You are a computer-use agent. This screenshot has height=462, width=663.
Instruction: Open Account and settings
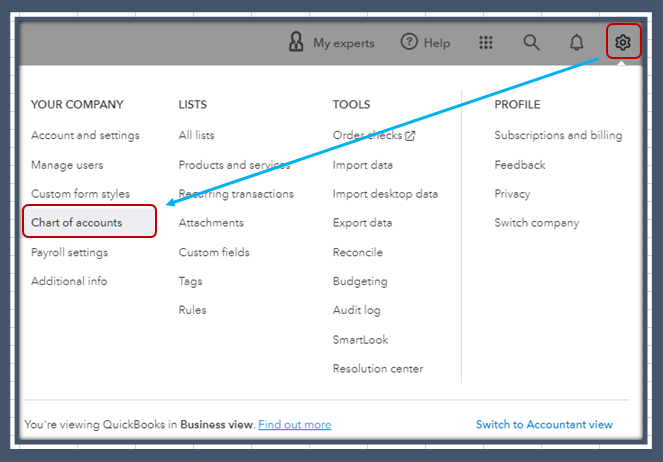[85, 135]
